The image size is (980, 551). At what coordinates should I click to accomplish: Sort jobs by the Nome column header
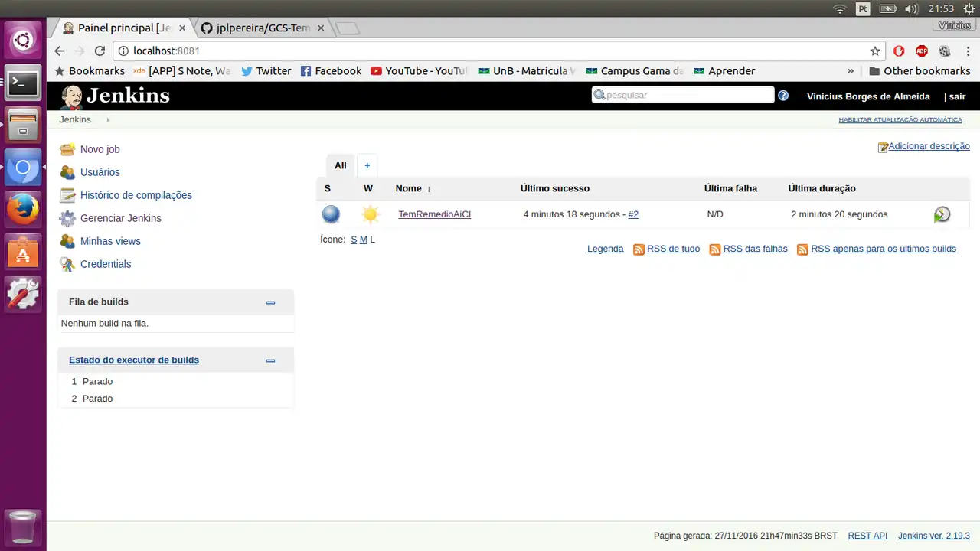[408, 188]
